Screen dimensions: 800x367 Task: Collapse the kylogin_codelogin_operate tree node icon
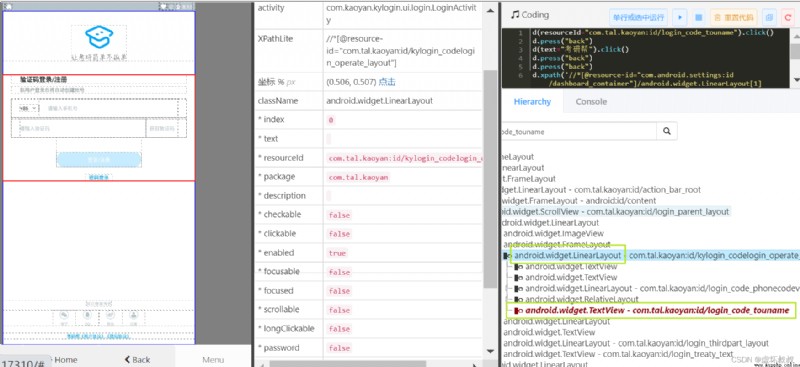click(x=507, y=255)
